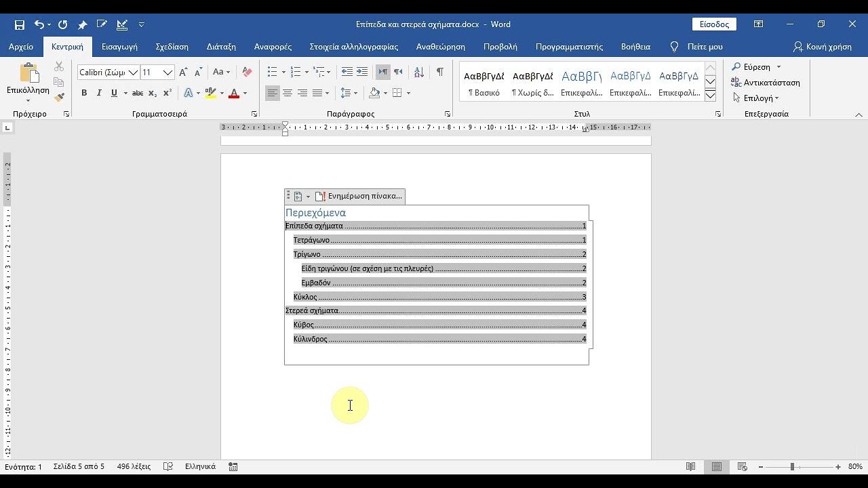868x488 pixels.
Task: Click Αντικατάσταση replace button
Action: [x=766, y=83]
